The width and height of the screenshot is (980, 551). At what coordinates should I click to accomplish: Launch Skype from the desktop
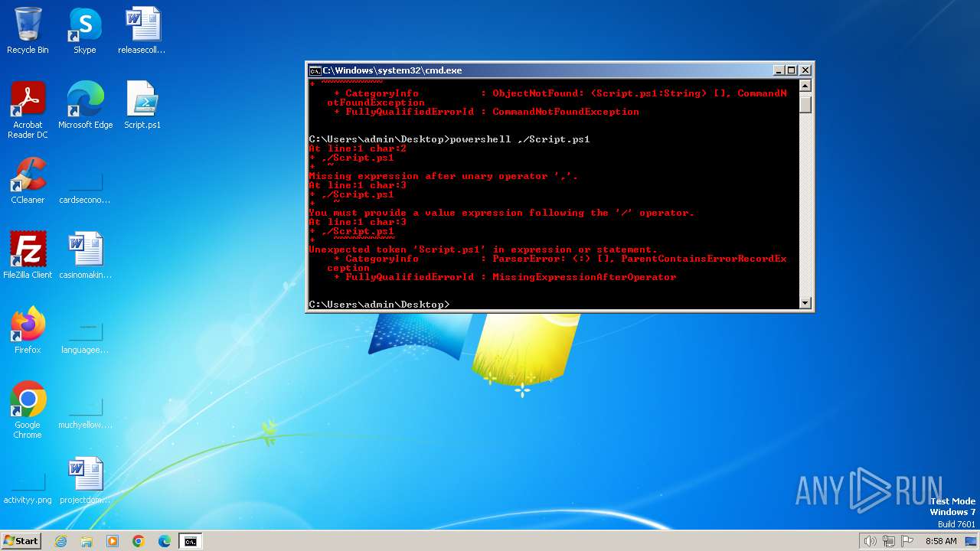(x=84, y=31)
